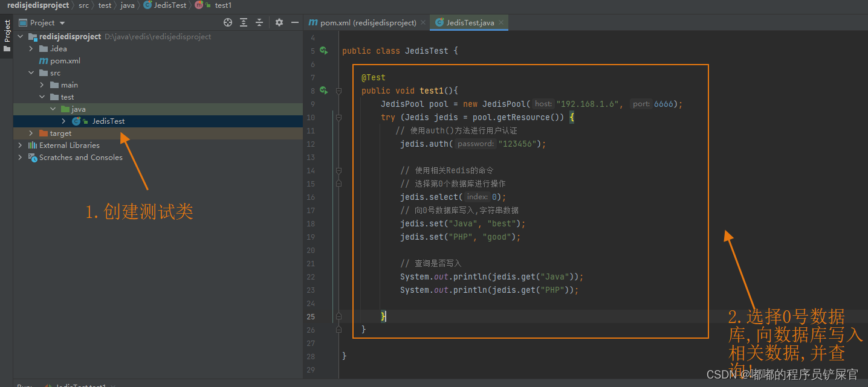Run test1 method via gutter icon
The image size is (868, 387).
[323, 91]
